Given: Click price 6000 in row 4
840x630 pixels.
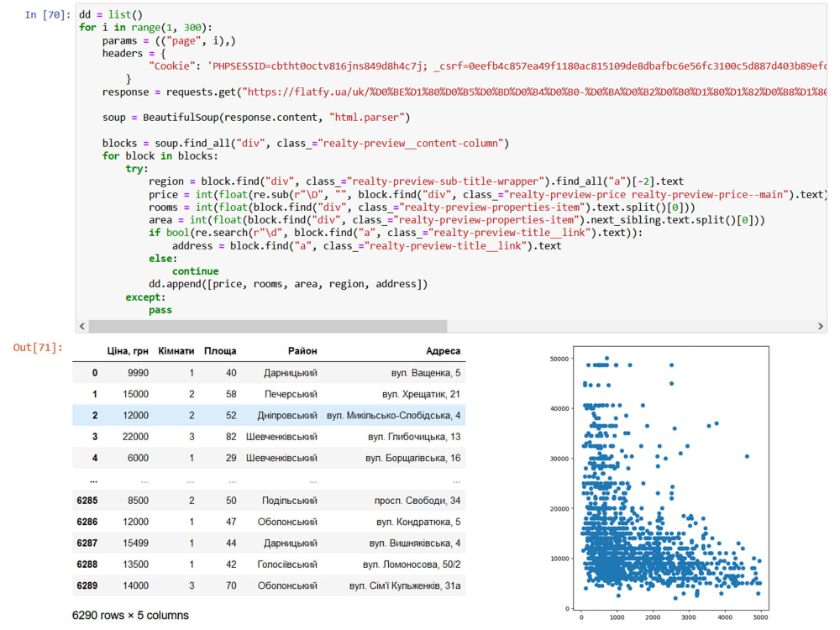Looking at the screenshot, I should point(139,458).
